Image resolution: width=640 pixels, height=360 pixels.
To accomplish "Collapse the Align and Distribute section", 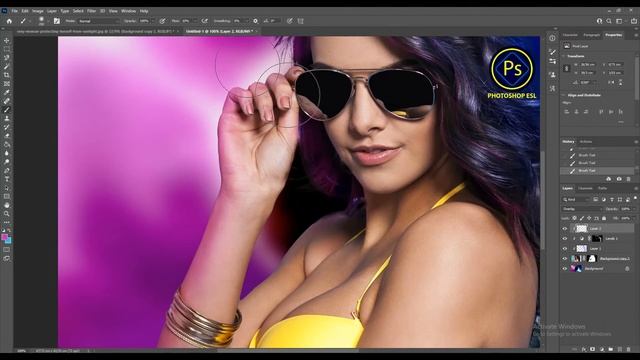I will [x=564, y=95].
